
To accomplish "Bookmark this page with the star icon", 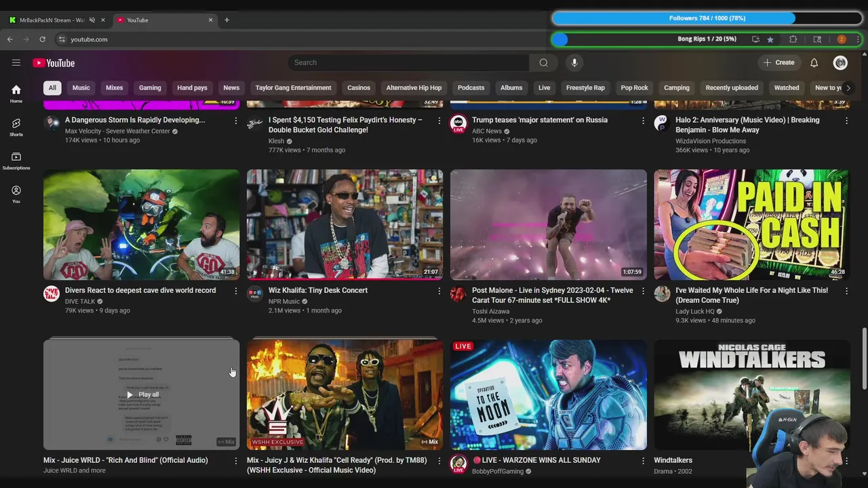I will point(770,39).
